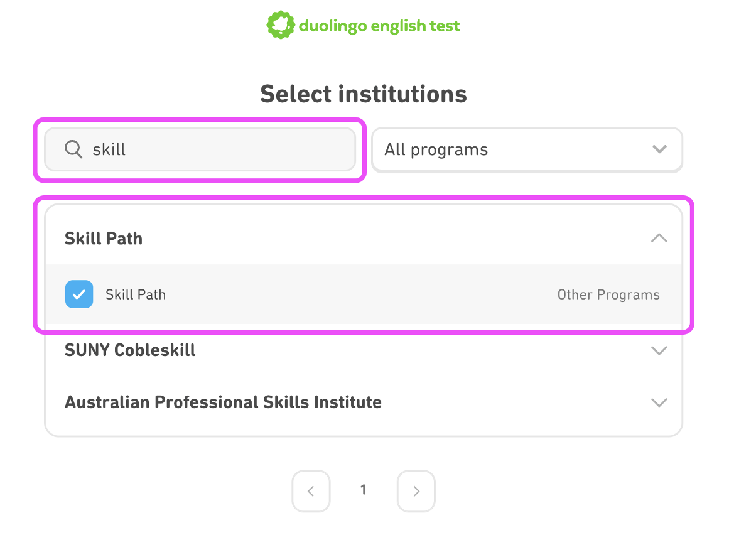Click the Skill Path text beside the checkbox
The width and height of the screenshot is (756, 540).
[136, 294]
